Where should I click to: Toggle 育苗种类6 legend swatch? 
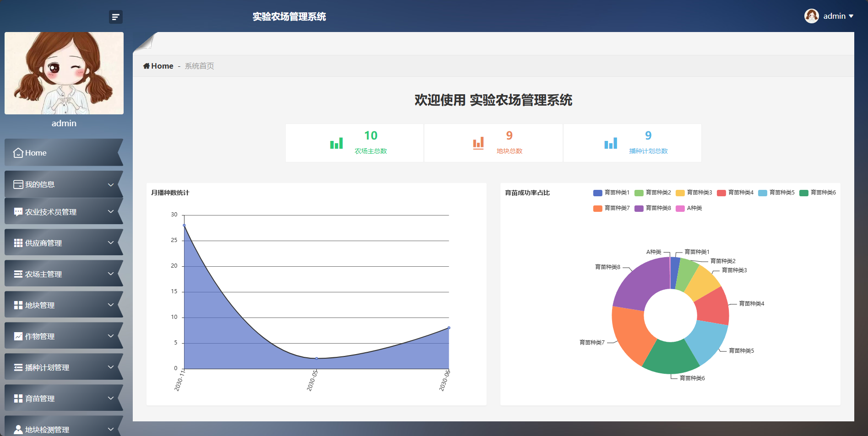click(x=803, y=193)
